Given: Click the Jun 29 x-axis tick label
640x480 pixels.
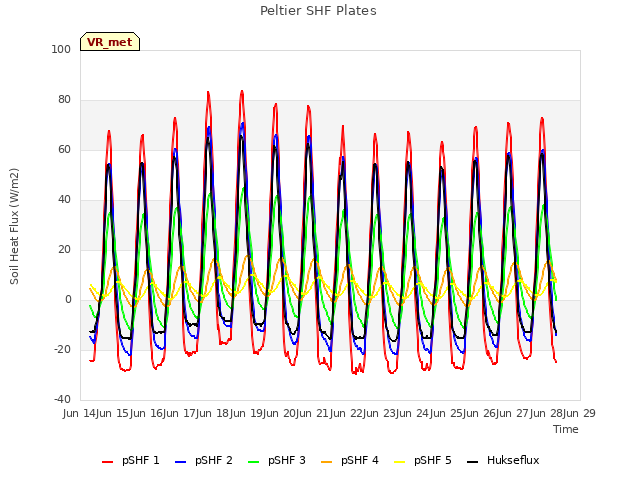Looking at the screenshot, I should (581, 413).
